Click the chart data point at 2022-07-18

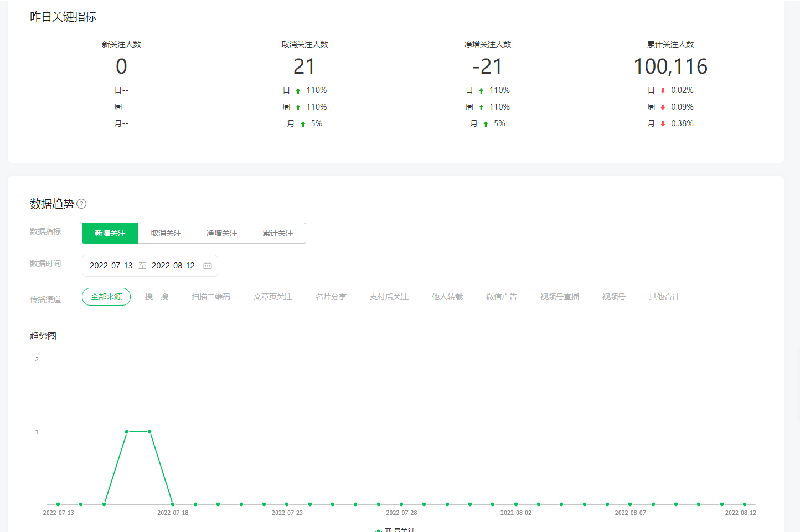click(173, 504)
